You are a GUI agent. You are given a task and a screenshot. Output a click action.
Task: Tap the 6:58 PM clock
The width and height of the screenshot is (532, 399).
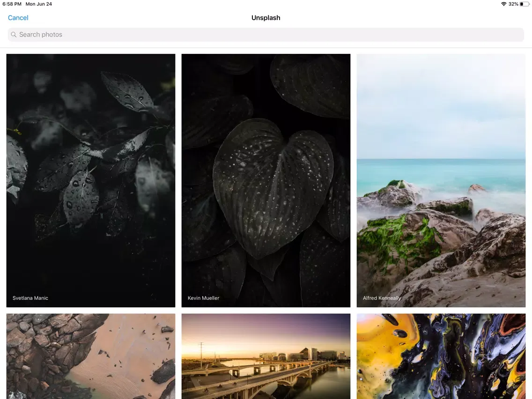click(x=12, y=4)
